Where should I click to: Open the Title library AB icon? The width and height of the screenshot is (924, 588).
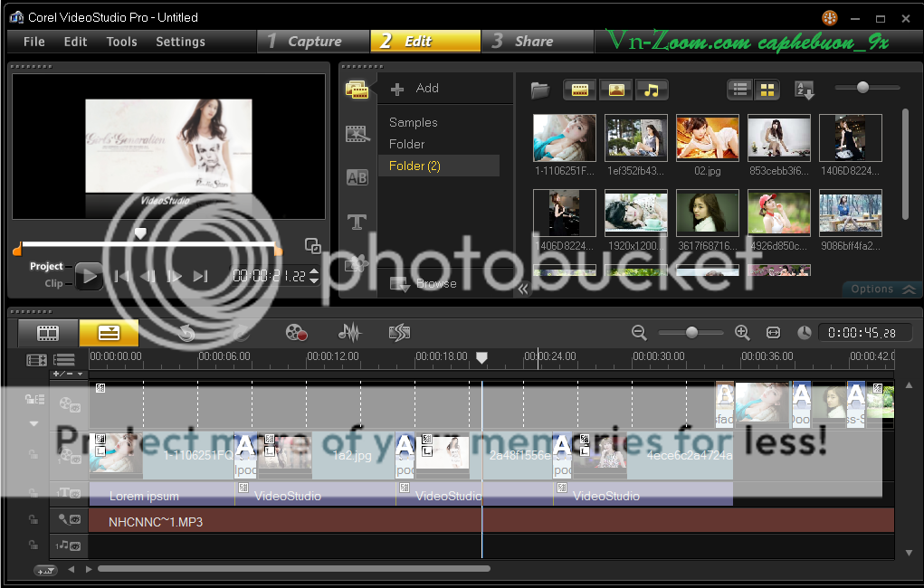pyautogui.click(x=357, y=177)
